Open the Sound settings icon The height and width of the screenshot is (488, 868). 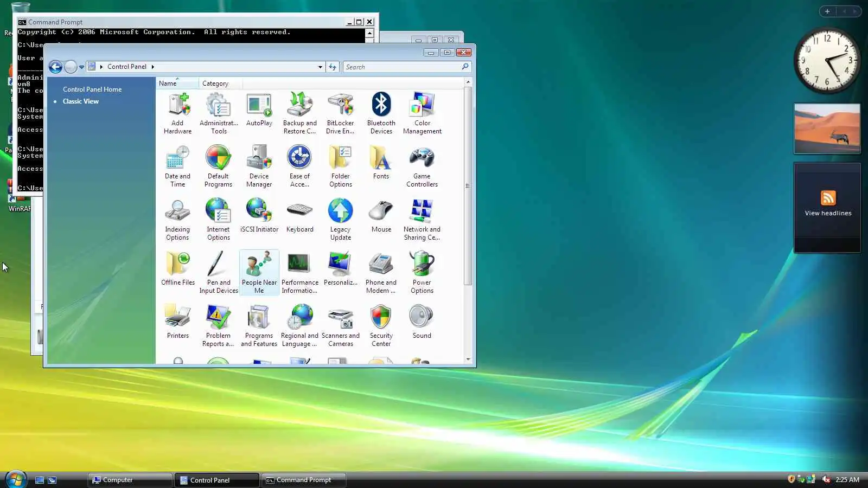pos(422,322)
